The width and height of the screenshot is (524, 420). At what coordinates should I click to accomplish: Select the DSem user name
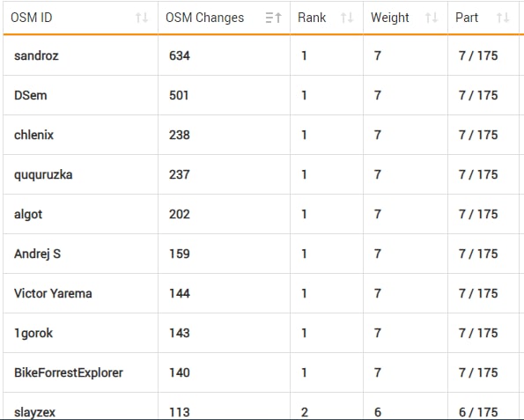(31, 95)
